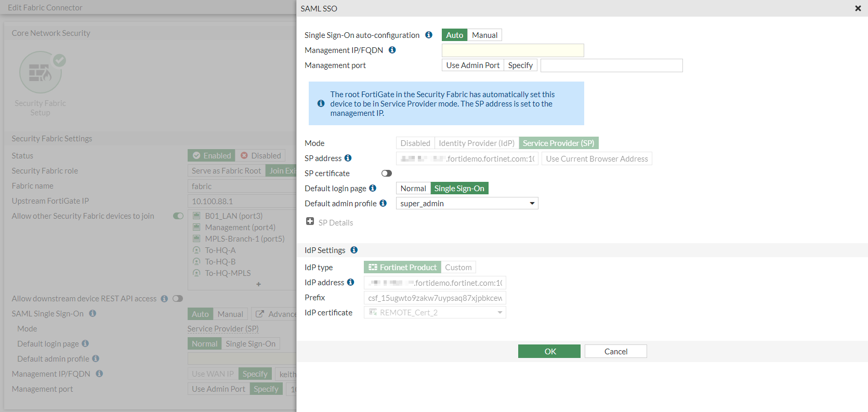868x412 pixels.
Task: Select Fortinet Product IdP type
Action: pos(402,267)
